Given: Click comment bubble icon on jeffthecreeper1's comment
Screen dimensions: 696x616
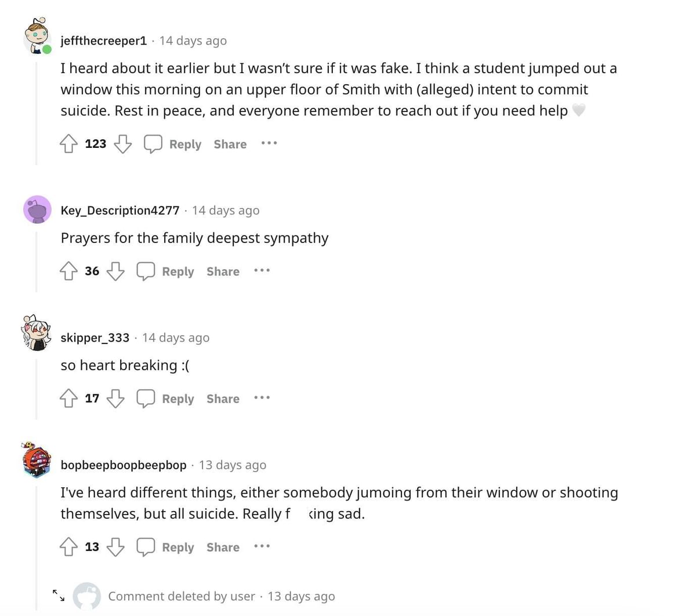Looking at the screenshot, I should [x=153, y=144].
